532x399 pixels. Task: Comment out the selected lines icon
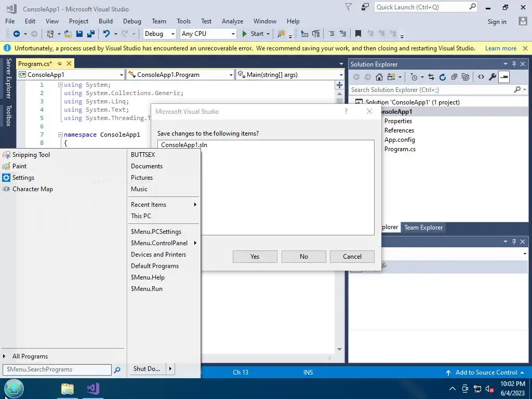(331, 34)
